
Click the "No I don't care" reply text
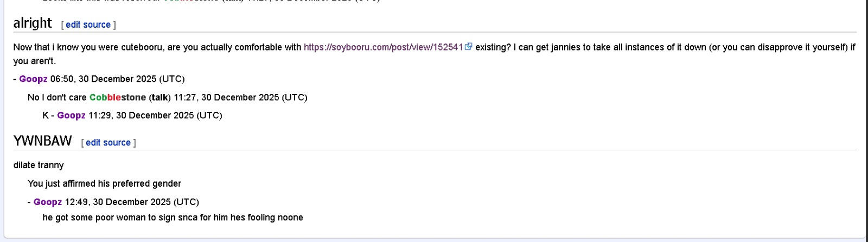click(x=57, y=97)
